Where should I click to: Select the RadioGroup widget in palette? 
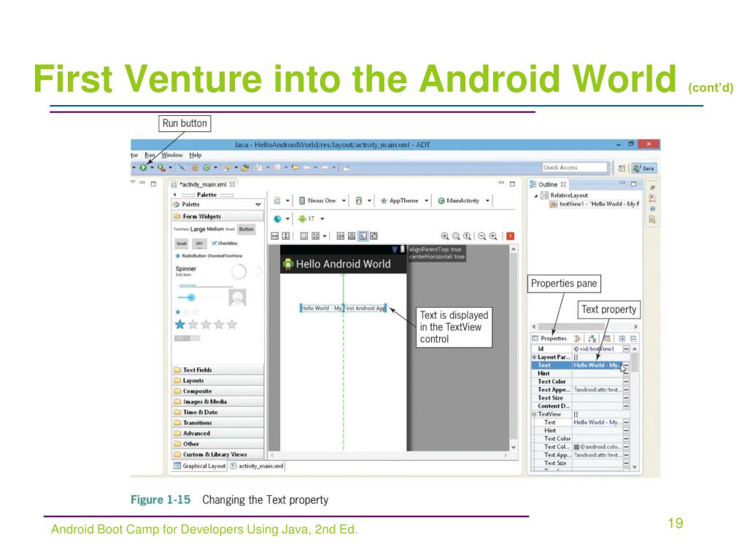[187, 312]
